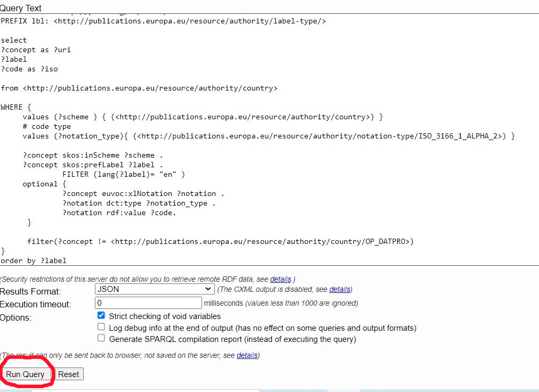Open details link about result not saved
The width and height of the screenshot is (539, 392).
click(x=247, y=355)
